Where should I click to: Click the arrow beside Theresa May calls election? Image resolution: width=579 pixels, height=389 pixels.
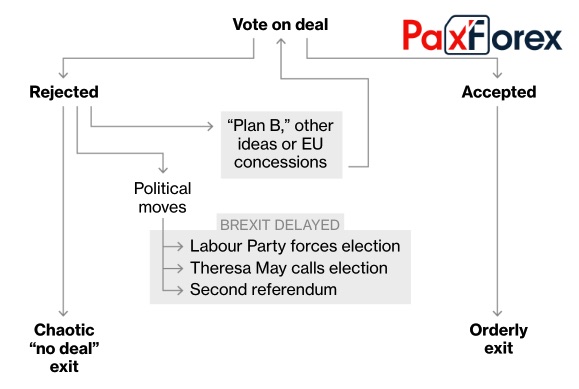173,268
